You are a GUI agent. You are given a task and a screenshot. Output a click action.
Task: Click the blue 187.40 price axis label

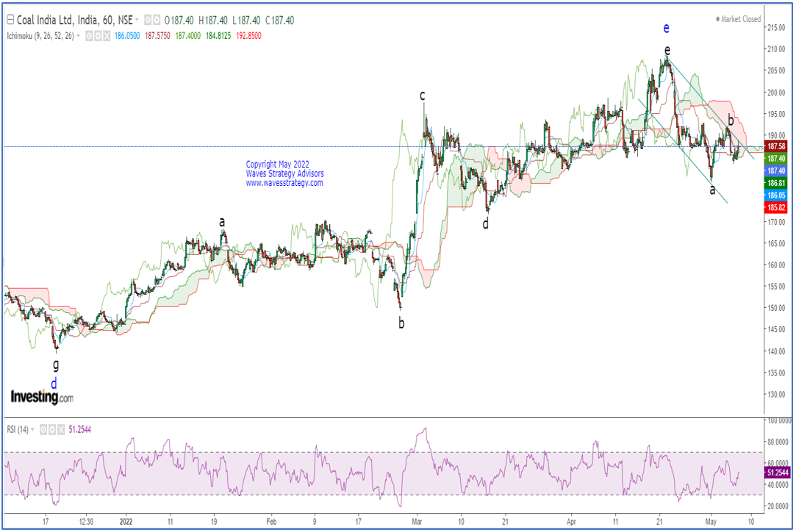click(775, 171)
